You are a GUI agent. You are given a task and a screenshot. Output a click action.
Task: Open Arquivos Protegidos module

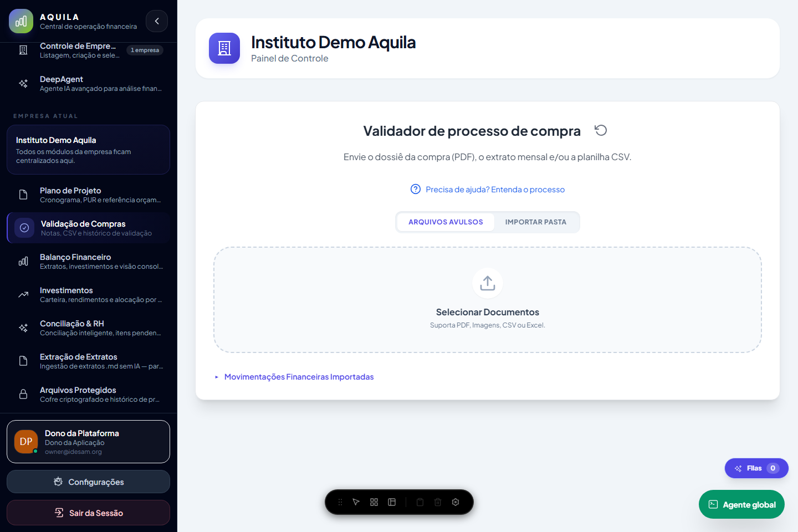88,395
